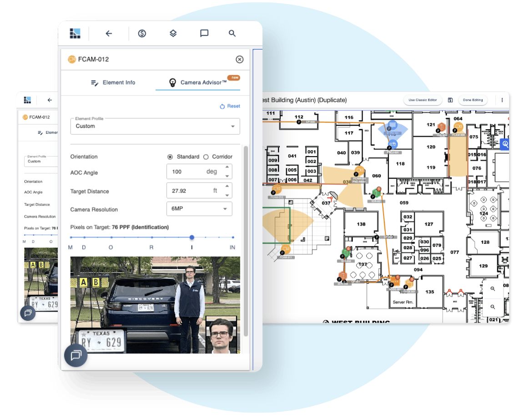Click the Use Classic Editor button
The image size is (525, 420).
point(422,100)
